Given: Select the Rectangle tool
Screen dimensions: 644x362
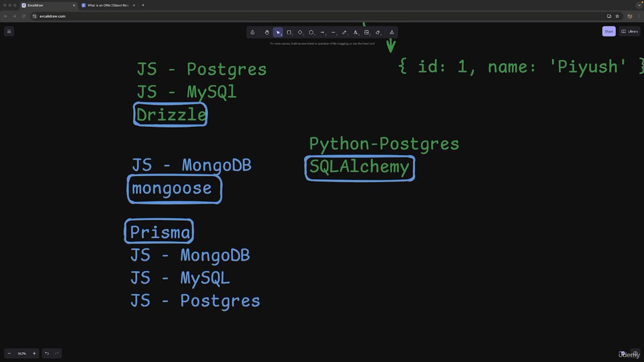Looking at the screenshot, I should pos(289,32).
